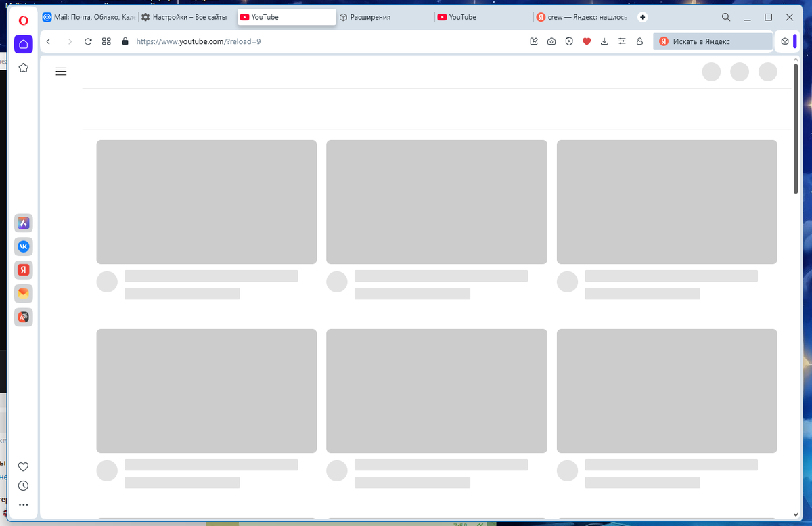Switch to the Расширения tab
Image resolution: width=812 pixels, height=526 pixels.
[367, 17]
